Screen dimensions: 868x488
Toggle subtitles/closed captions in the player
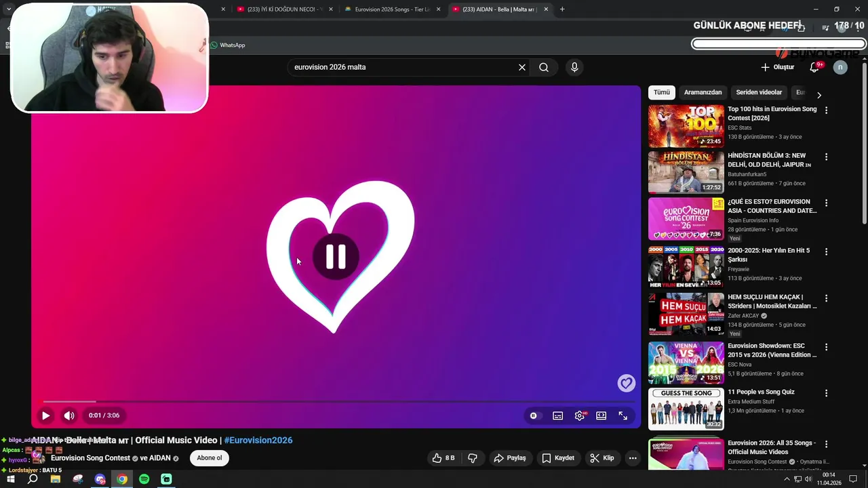click(557, 415)
